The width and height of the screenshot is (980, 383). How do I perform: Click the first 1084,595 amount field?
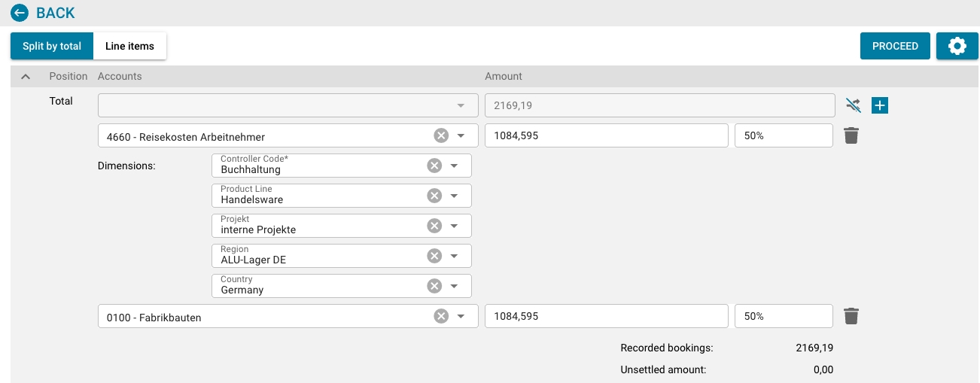pos(606,135)
